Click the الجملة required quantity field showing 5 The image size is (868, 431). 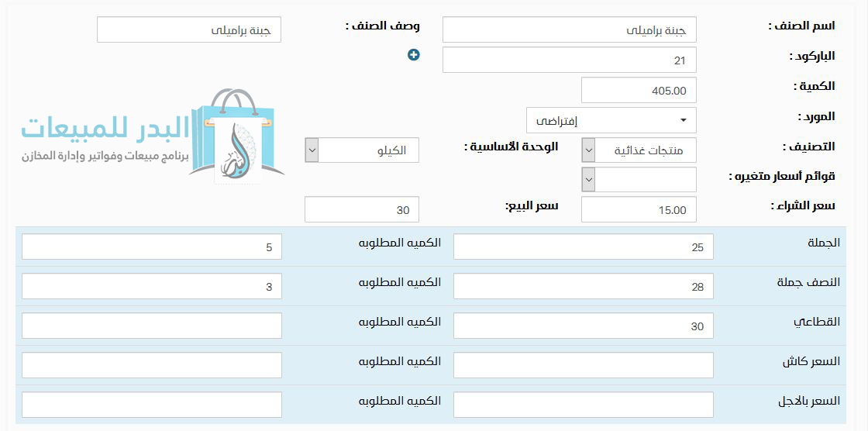tap(152, 247)
